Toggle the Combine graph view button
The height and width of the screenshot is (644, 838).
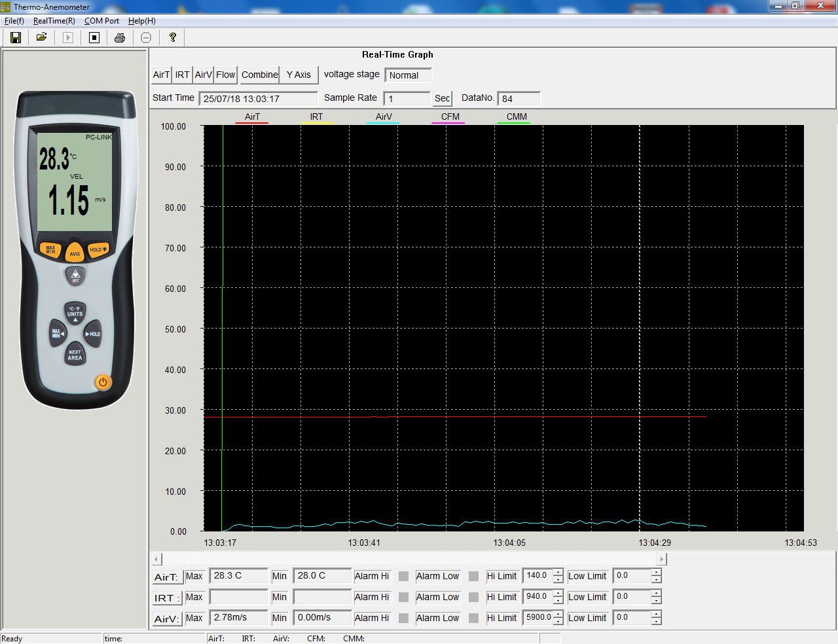click(x=259, y=75)
